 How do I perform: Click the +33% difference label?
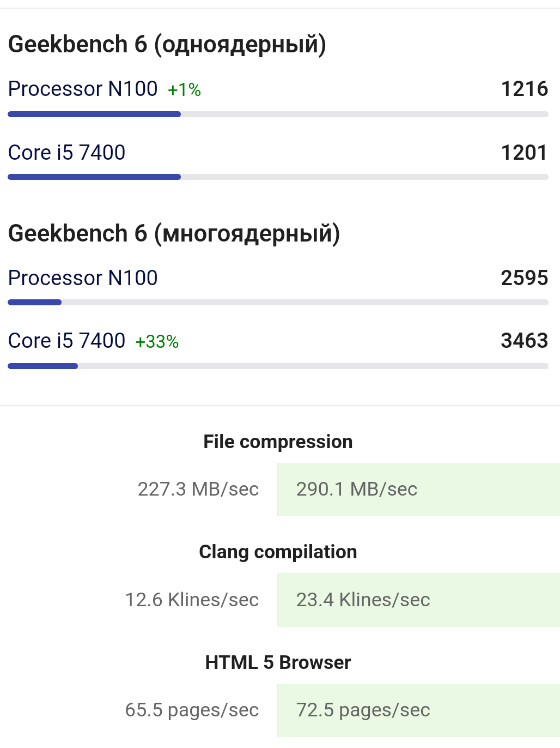click(x=157, y=342)
